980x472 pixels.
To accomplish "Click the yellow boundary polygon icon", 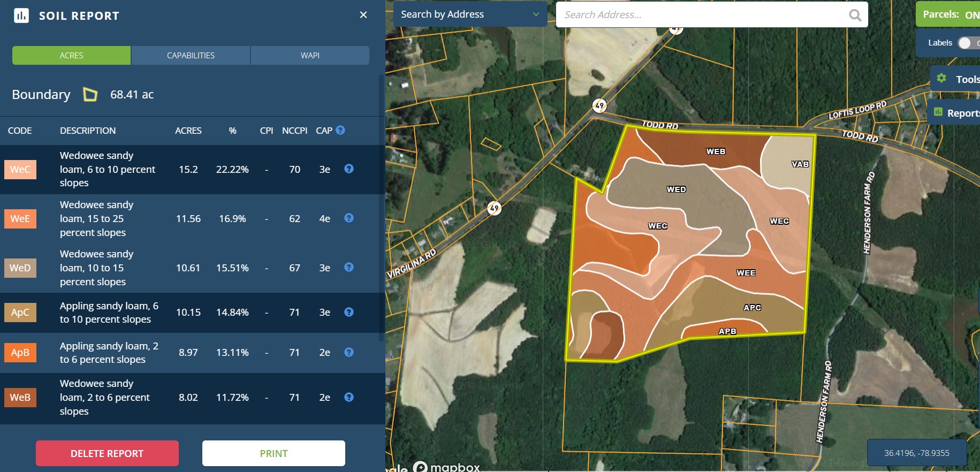I will click(x=90, y=95).
